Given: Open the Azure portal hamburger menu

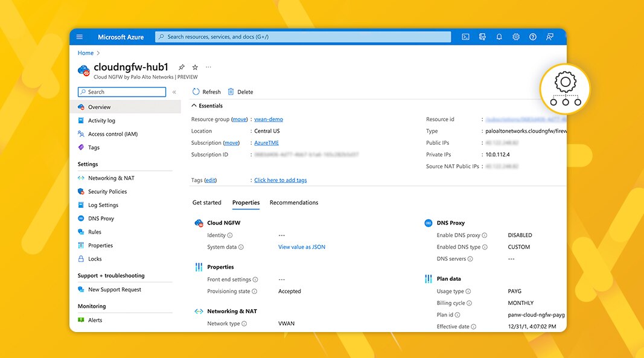Looking at the screenshot, I should pos(80,37).
